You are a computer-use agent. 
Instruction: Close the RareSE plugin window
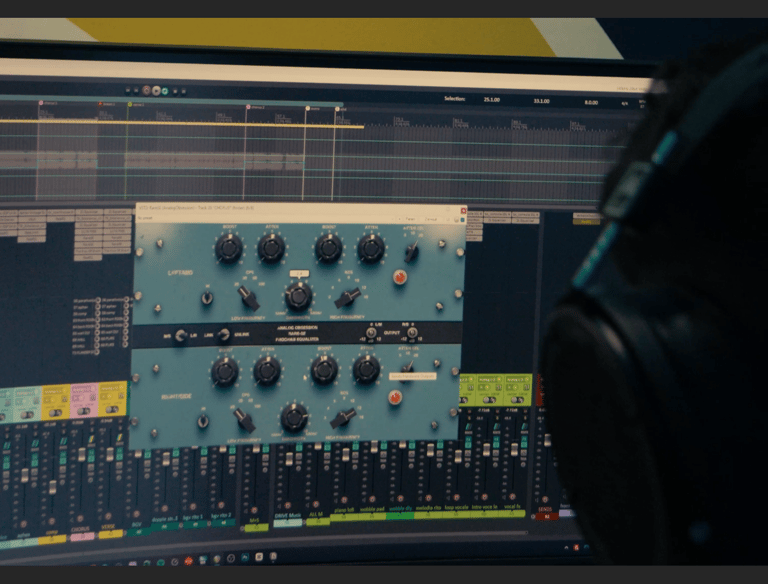tap(463, 210)
